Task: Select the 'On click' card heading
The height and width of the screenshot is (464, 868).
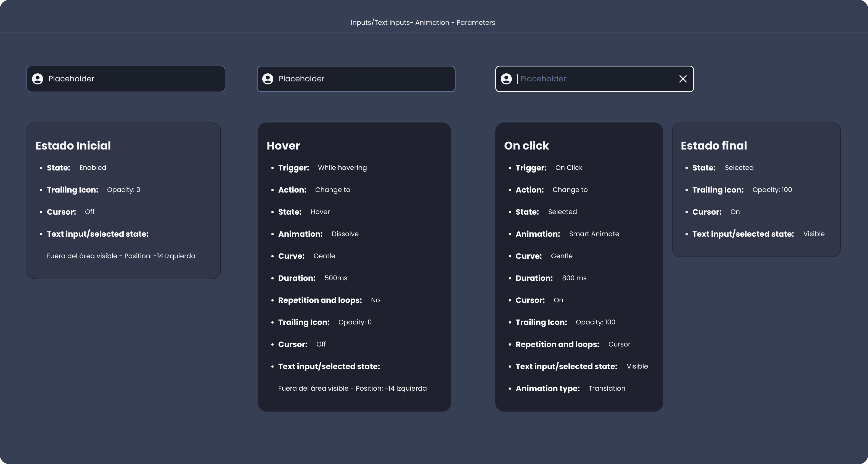Action: click(x=526, y=145)
